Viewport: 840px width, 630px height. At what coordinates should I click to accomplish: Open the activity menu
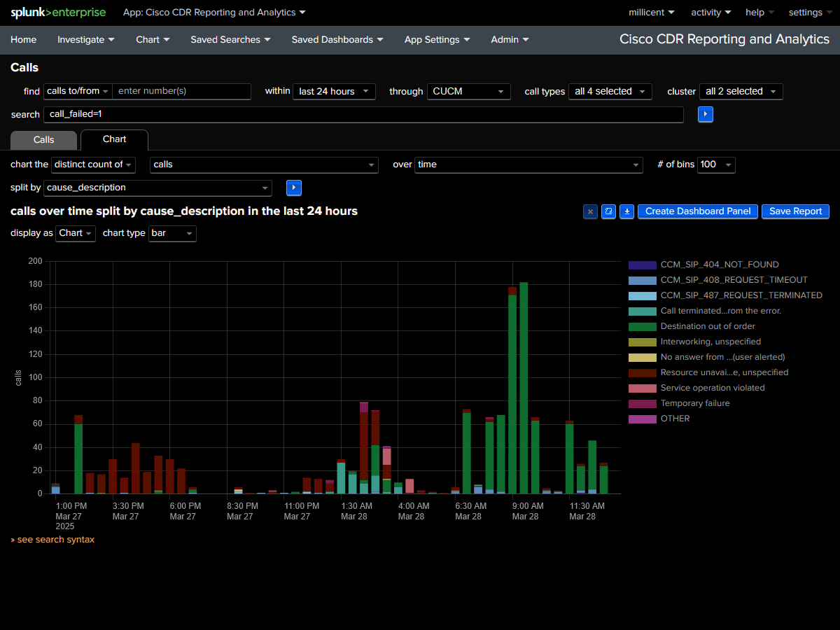click(x=710, y=12)
